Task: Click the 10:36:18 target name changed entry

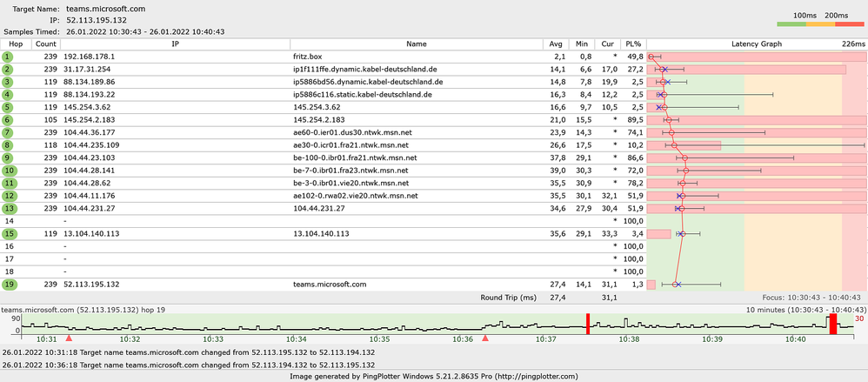Action: 189,365
